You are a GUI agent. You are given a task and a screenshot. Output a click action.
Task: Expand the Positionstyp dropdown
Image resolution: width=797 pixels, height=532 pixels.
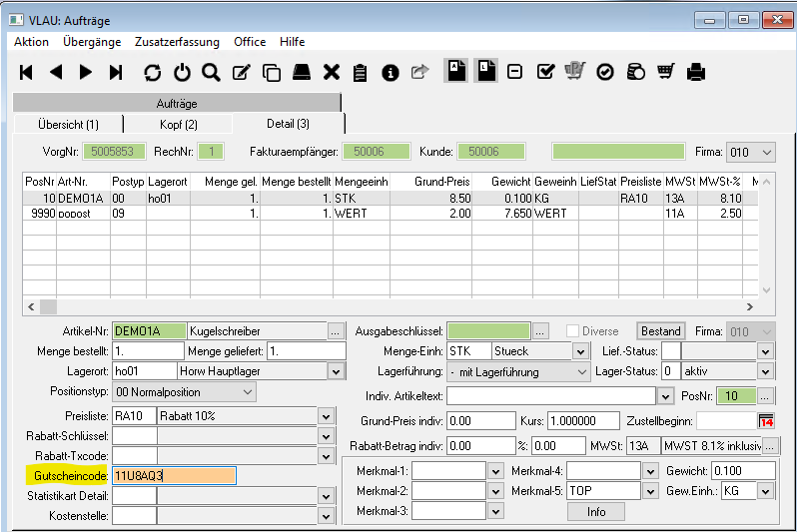[x=248, y=392]
